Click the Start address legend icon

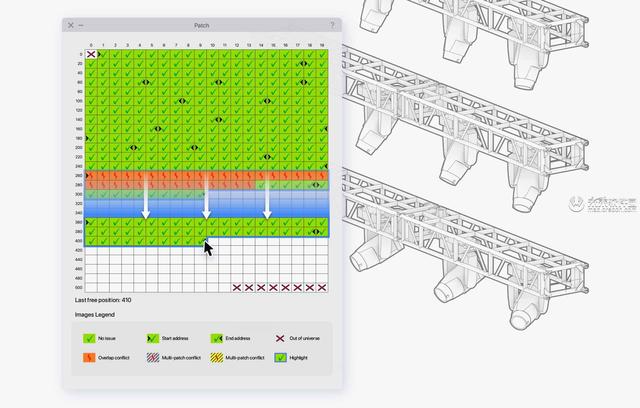tap(153, 338)
